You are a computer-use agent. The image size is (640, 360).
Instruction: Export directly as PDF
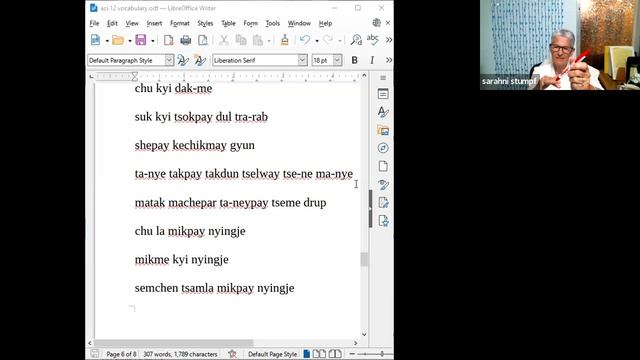point(169,40)
